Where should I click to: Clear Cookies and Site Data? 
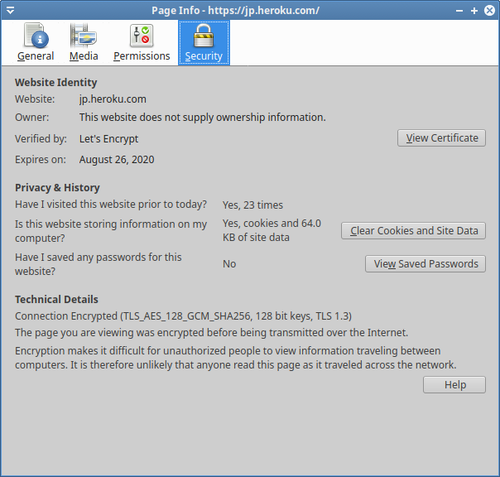coord(413,231)
